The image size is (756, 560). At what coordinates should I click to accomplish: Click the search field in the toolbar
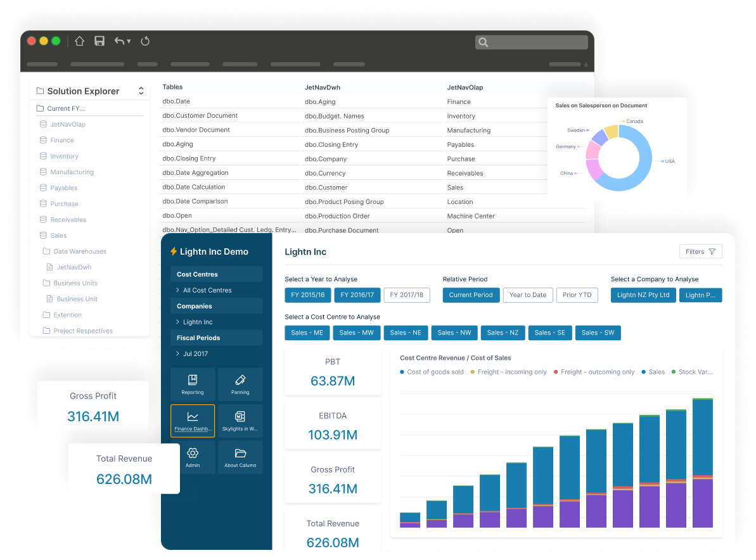pyautogui.click(x=531, y=42)
